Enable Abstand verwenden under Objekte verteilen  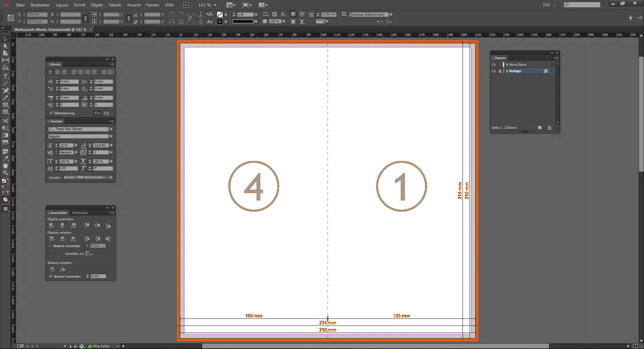(x=50, y=246)
